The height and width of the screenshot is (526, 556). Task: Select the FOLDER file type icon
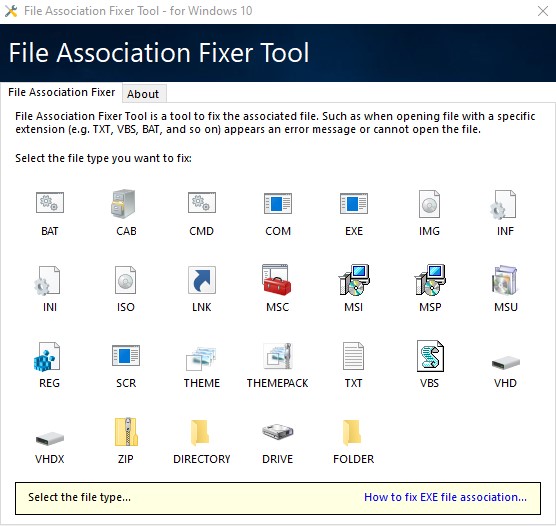click(351, 432)
